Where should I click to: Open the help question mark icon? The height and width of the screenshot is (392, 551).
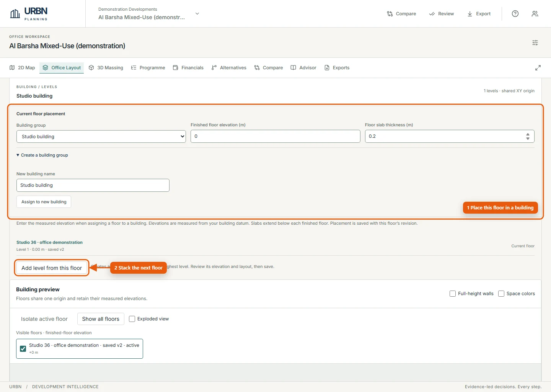(515, 14)
